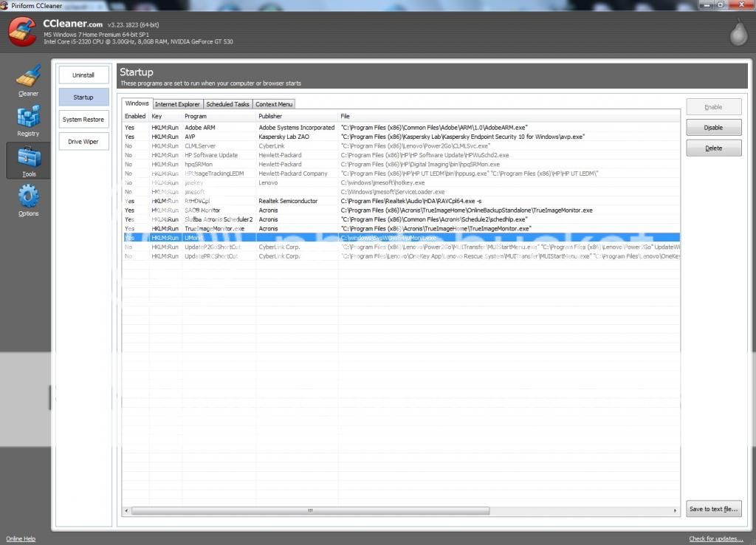Click the scrollbar left arrow
Image resolution: width=756 pixels, height=545 pixels.
coord(127,510)
